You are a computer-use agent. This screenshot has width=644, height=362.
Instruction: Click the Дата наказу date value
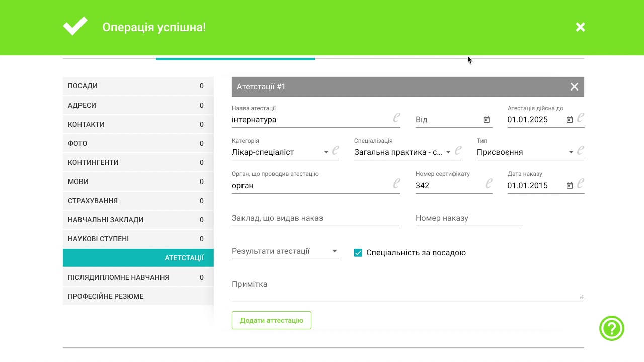[x=528, y=186]
